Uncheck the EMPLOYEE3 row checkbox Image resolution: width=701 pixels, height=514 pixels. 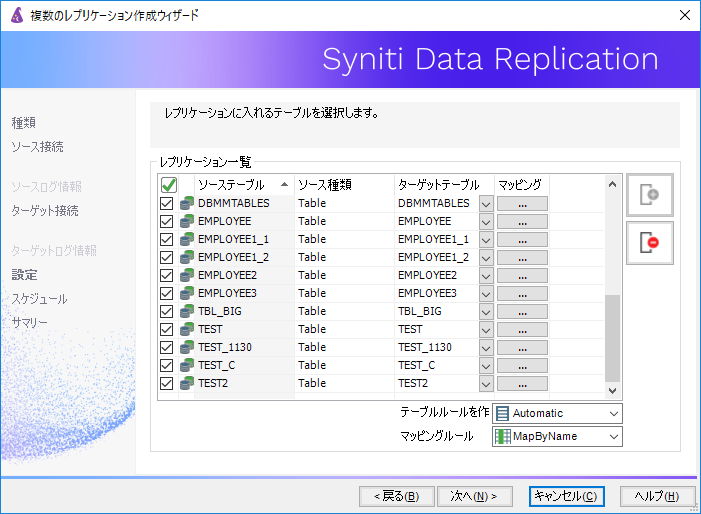[166, 293]
